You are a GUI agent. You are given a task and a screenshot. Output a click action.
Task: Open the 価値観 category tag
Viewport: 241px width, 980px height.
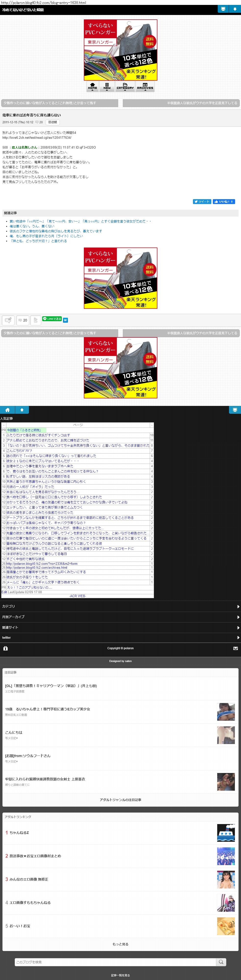pos(52,122)
